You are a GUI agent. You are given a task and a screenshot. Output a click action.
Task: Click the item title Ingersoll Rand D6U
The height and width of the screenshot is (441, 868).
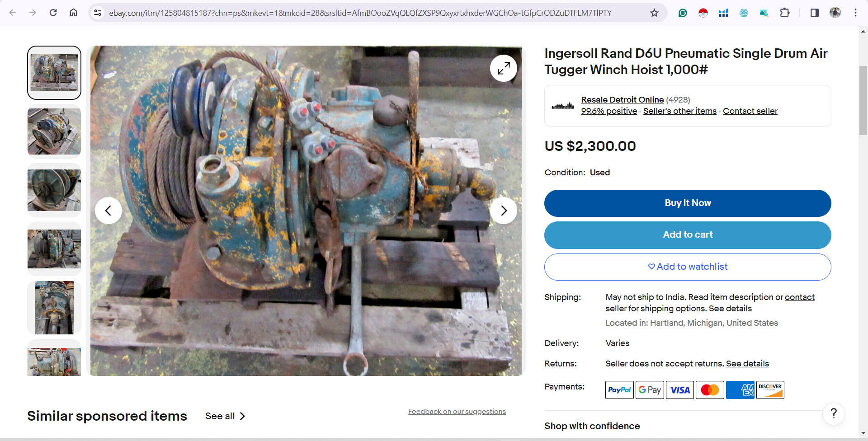686,61
